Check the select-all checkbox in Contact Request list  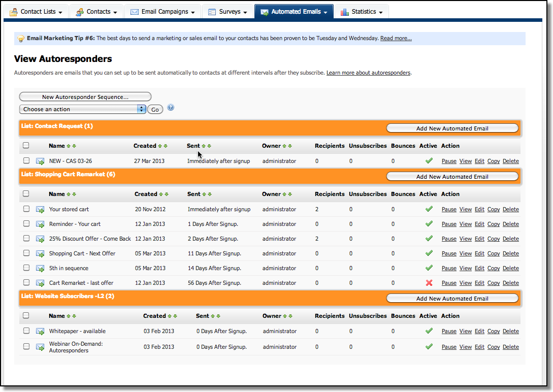click(x=26, y=145)
